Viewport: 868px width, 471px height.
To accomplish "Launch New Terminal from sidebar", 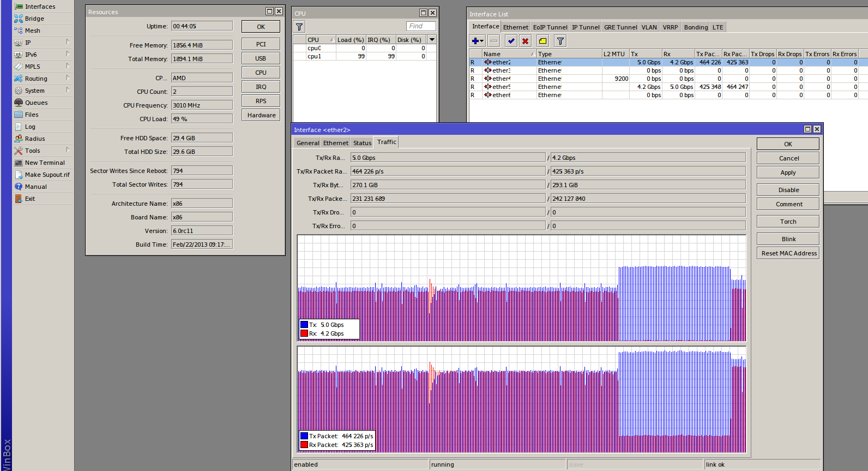I will (x=45, y=163).
